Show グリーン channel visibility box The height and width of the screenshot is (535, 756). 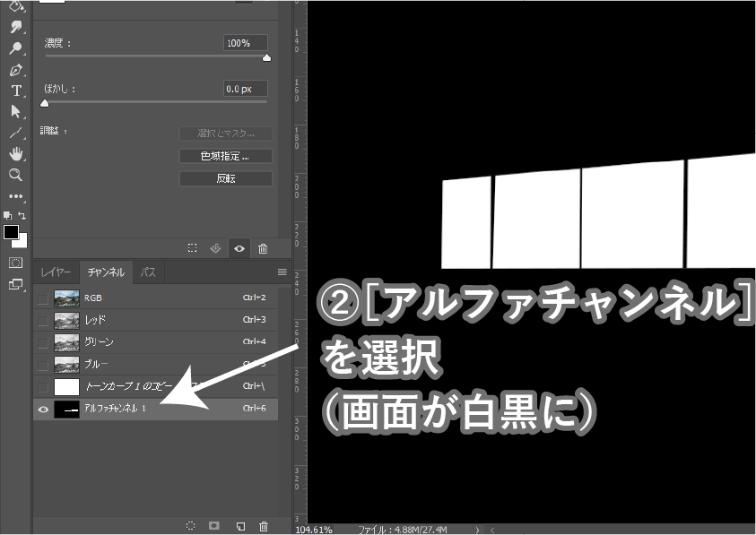click(x=43, y=342)
